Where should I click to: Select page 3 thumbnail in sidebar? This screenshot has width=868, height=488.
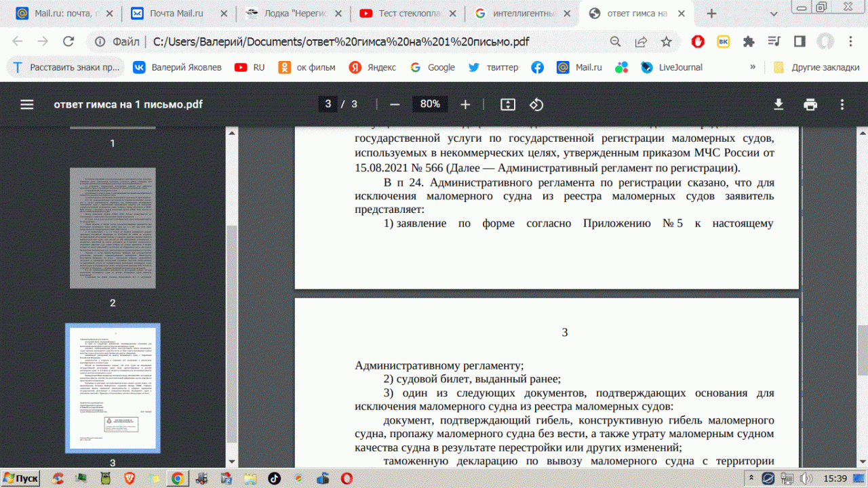click(x=113, y=388)
